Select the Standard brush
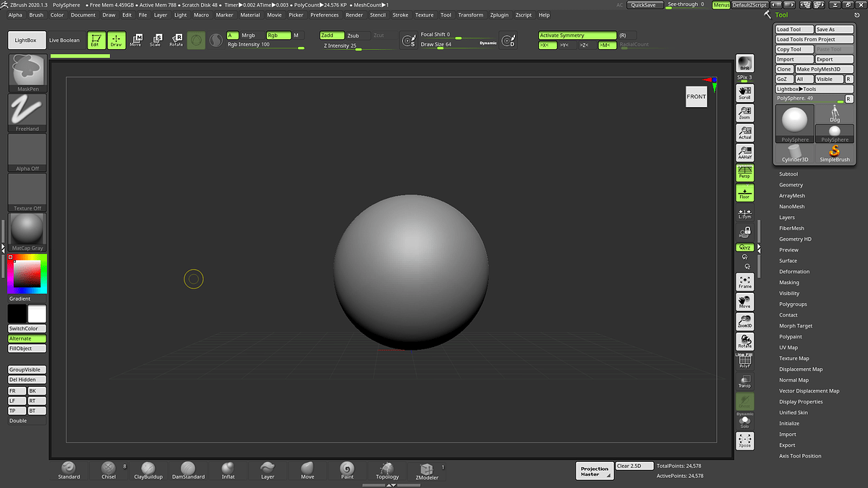Screen dimensions: 868x488 [69, 471]
